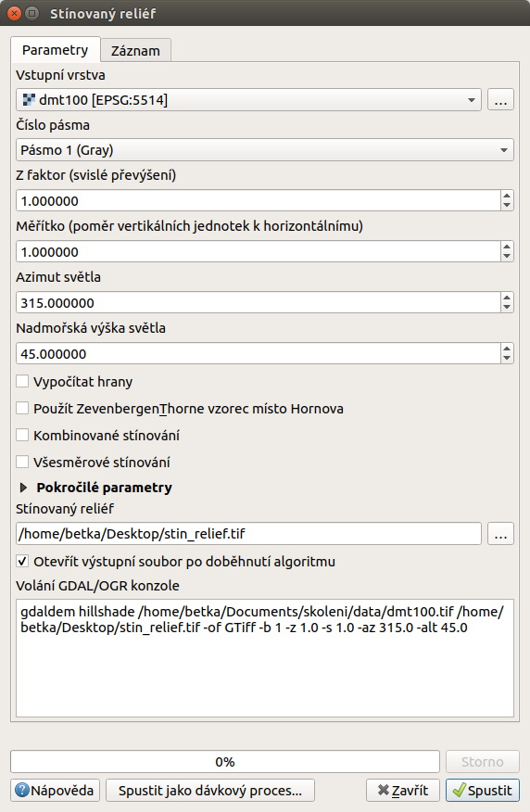Image resolution: width=530 pixels, height=812 pixels.
Task: Select the Parametry tab
Action: click(x=56, y=50)
